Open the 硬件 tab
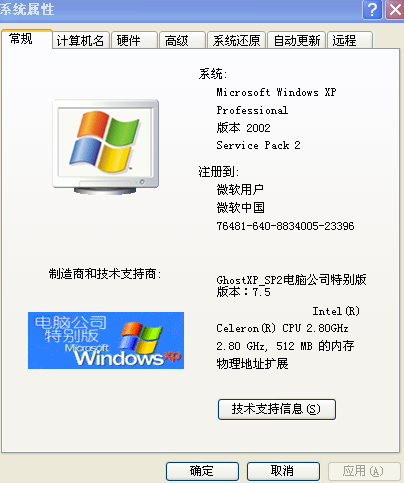The width and height of the screenshot is (404, 483). pos(134,40)
